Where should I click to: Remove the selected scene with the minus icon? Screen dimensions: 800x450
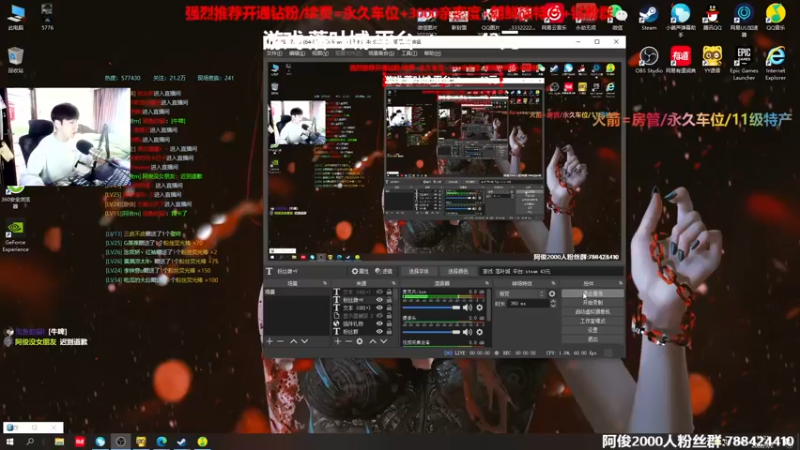click(x=281, y=341)
